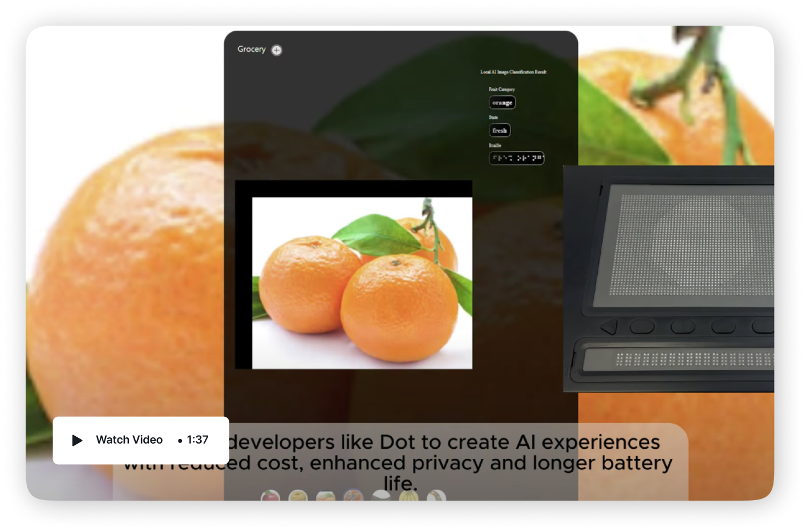The width and height of the screenshot is (806, 532).
Task: Pick the yellow fruit thumbnail beside the apple
Action: 298,496
